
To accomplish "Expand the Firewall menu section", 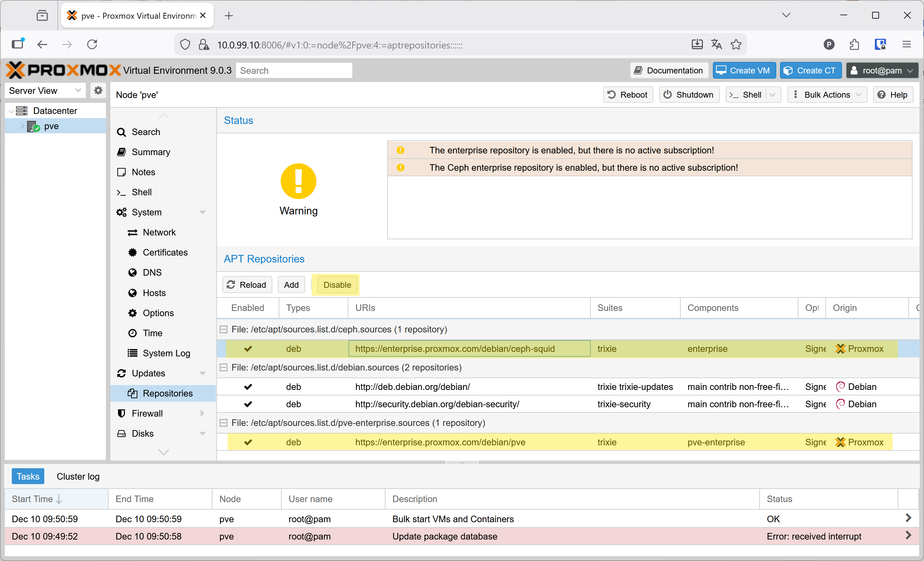I will click(202, 413).
